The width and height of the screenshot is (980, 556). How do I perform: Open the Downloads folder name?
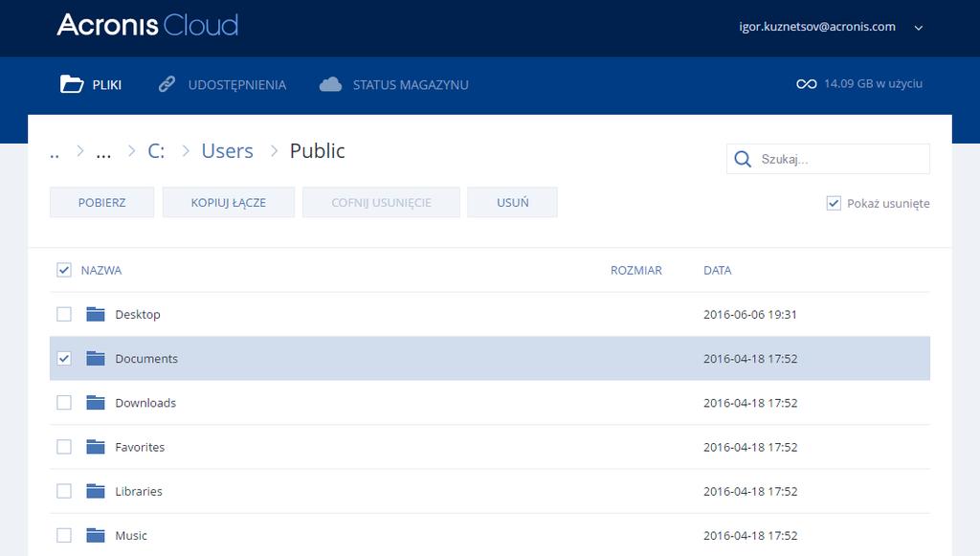pos(145,403)
